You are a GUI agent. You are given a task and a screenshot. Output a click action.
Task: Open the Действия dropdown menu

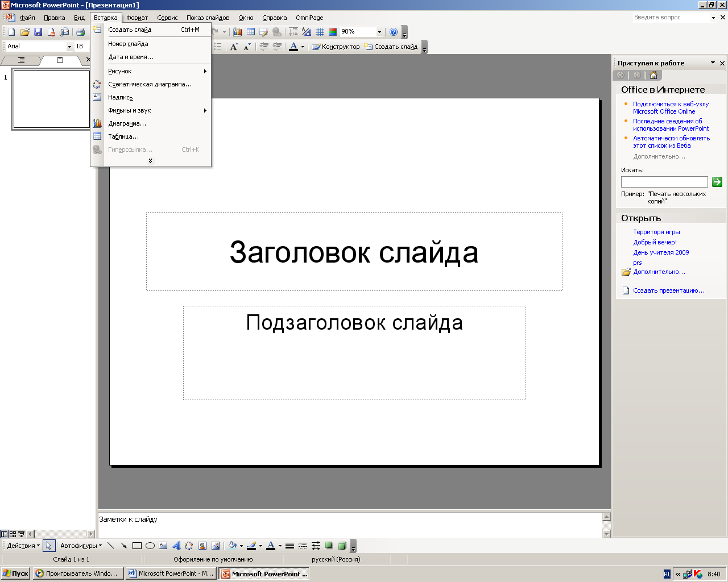click(x=23, y=546)
